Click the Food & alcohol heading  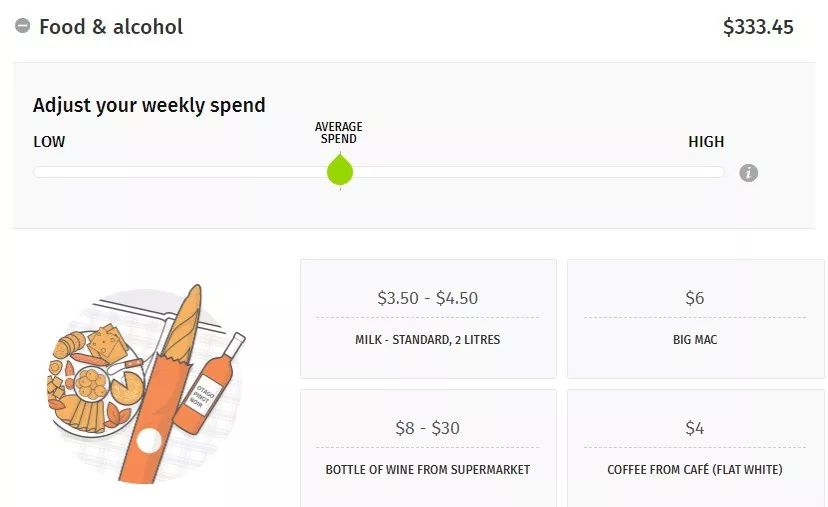[111, 27]
